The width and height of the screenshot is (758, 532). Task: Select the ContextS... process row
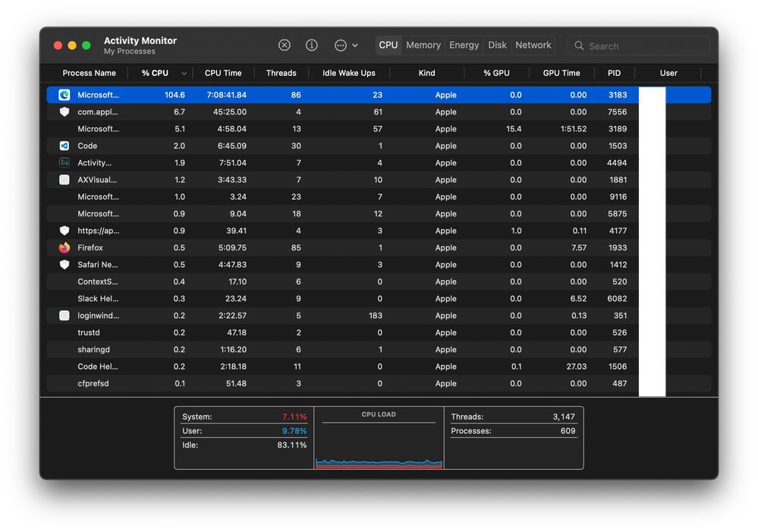point(379,282)
